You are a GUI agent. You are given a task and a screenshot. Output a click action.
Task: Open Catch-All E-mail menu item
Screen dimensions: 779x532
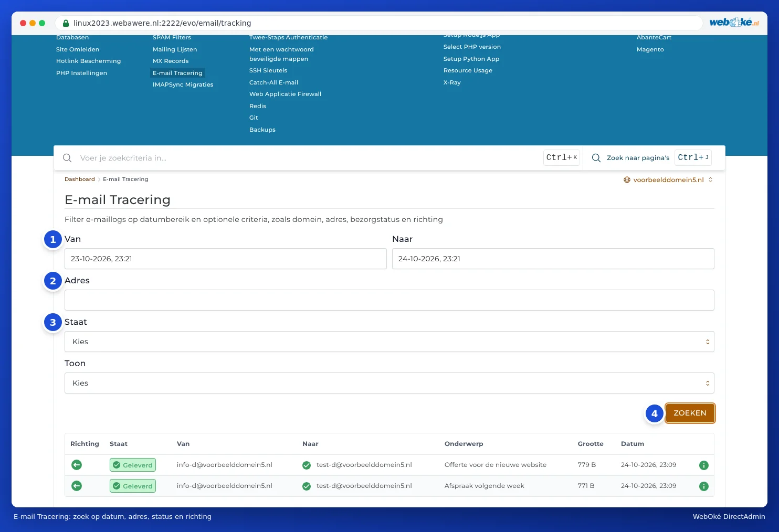pyautogui.click(x=273, y=82)
